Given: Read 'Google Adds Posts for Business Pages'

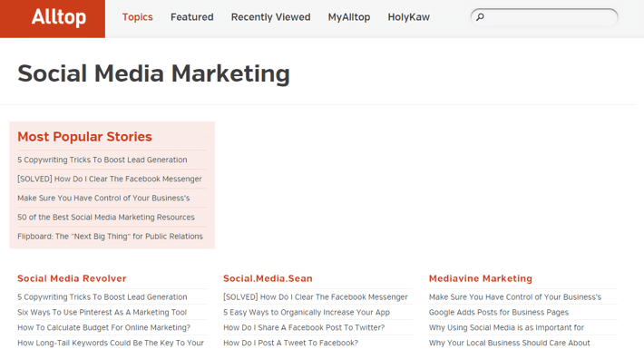Looking at the screenshot, I should [499, 313].
